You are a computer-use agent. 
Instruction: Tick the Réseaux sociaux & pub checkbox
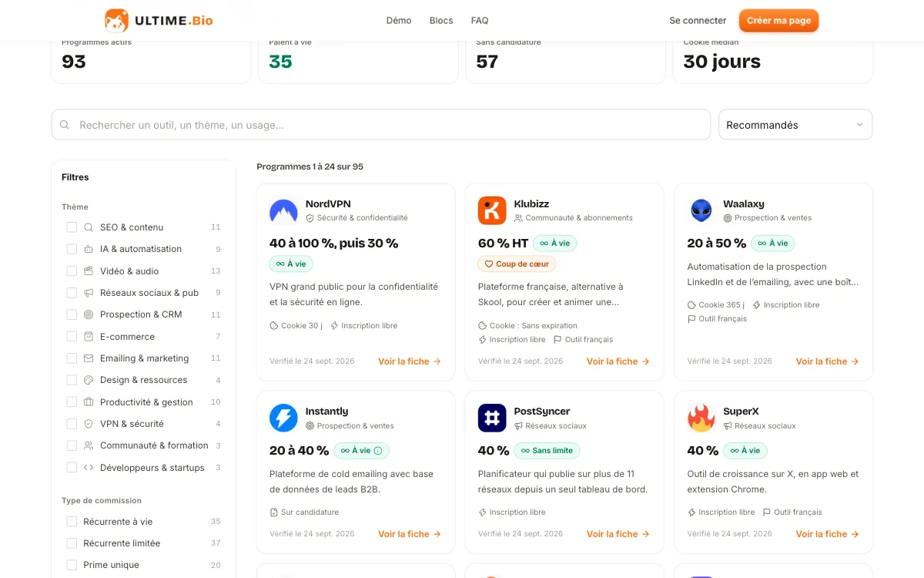coord(72,293)
